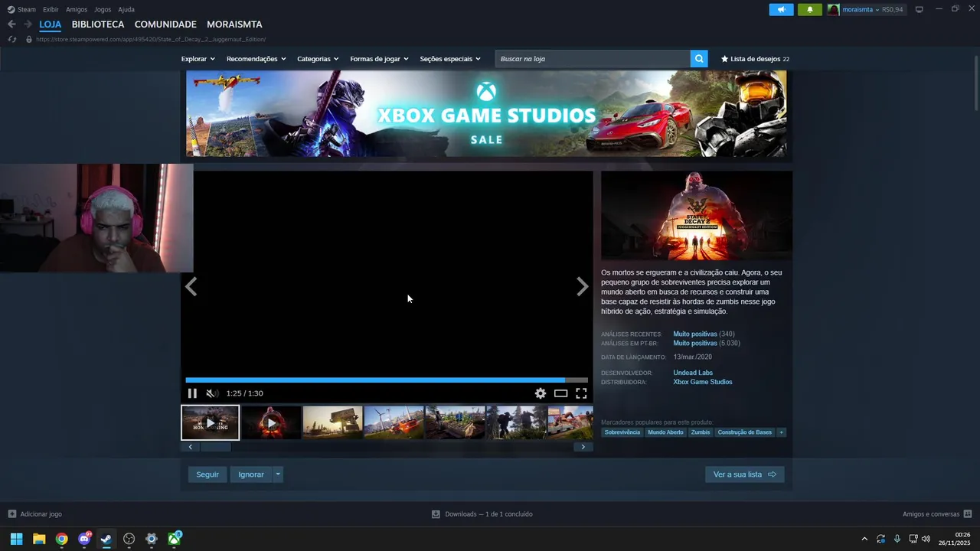
Task: Open the Ajuda menu
Action: [126, 9]
